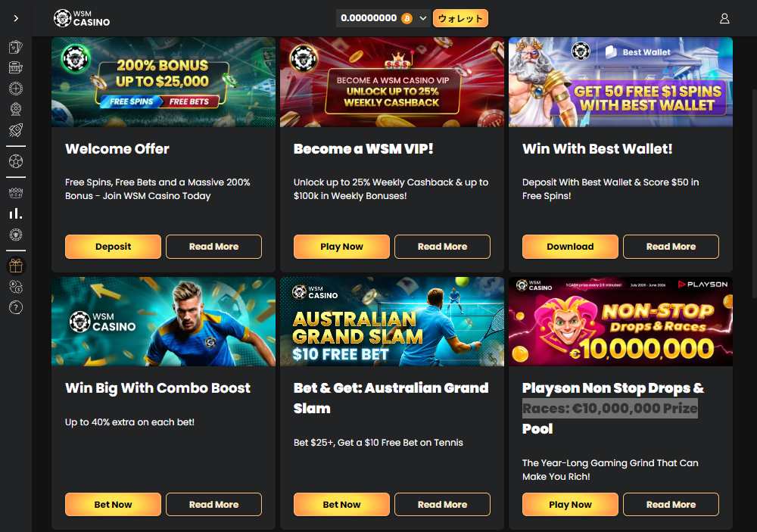Open Read More for Become a WSM VIP
This screenshot has width=757, height=532.
tap(442, 247)
